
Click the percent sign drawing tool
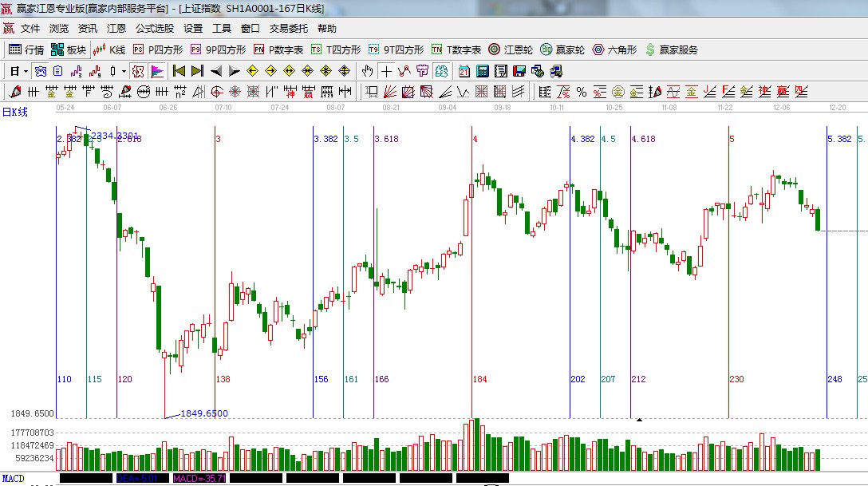coord(581,92)
